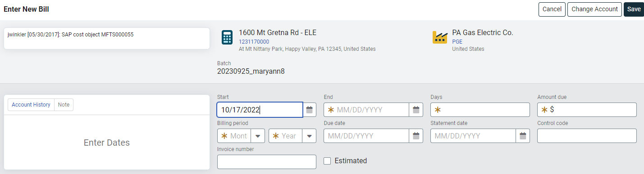This screenshot has height=174, width=644.
Task: Open the End date calendar picker
Action: click(416, 110)
